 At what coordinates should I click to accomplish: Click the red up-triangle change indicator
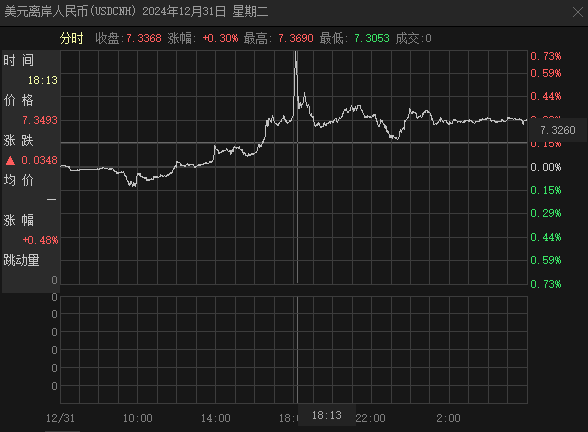10,161
